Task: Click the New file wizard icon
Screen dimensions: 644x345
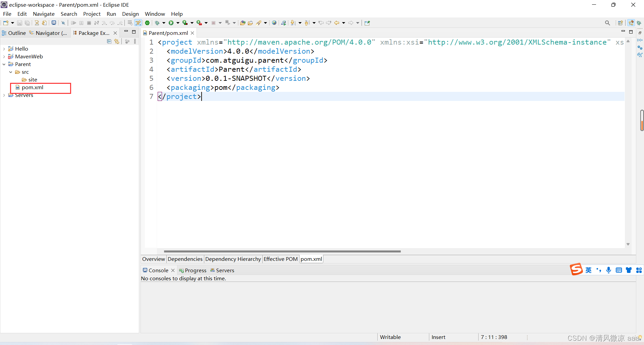Action: coord(6,23)
